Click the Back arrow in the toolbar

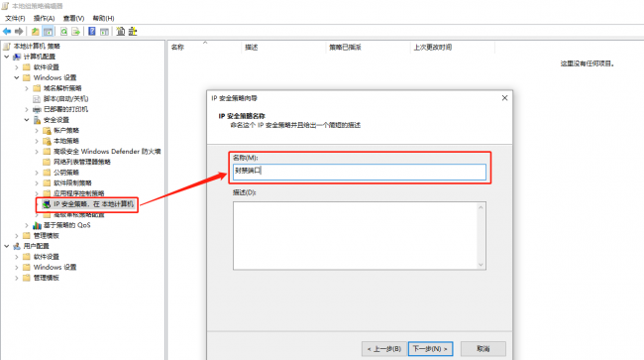pyautogui.click(x=7, y=31)
